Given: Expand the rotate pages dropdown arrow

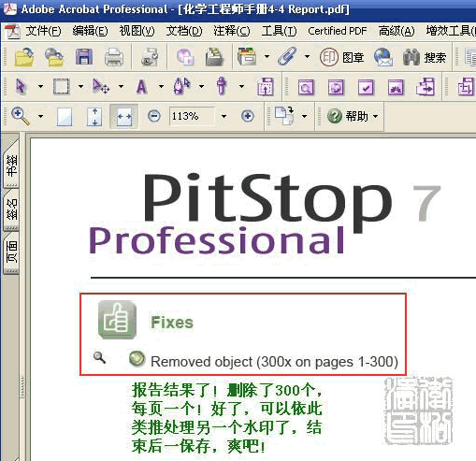Looking at the screenshot, I should 304,117.
